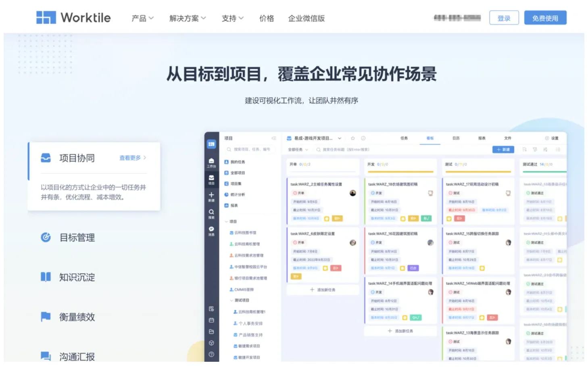
Task: Open the 解决方案 dropdown menu
Action: (188, 18)
